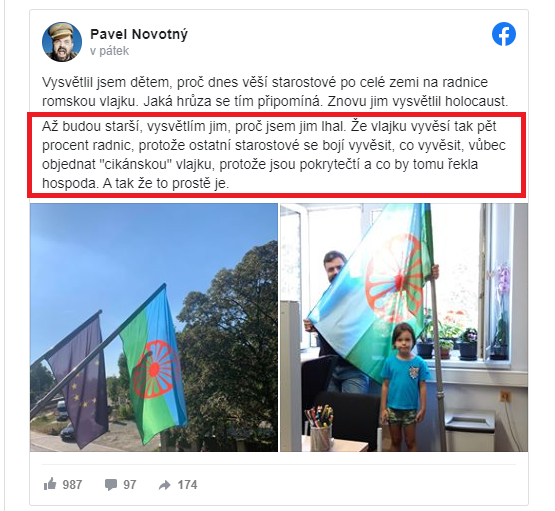Viewport: 555px width, 511px height.
Task: Click the comment speech bubble icon
Action: (x=111, y=484)
